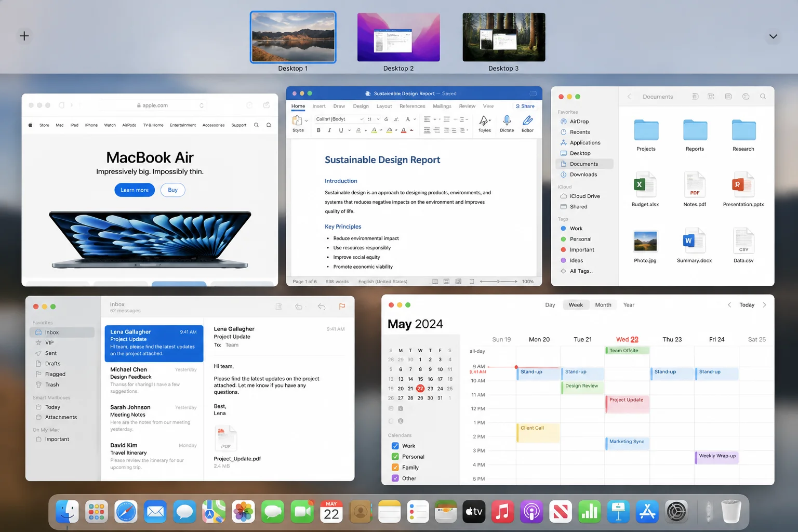This screenshot has height=532, width=798.
Task: Launch Music from the Dock
Action: coord(502,512)
